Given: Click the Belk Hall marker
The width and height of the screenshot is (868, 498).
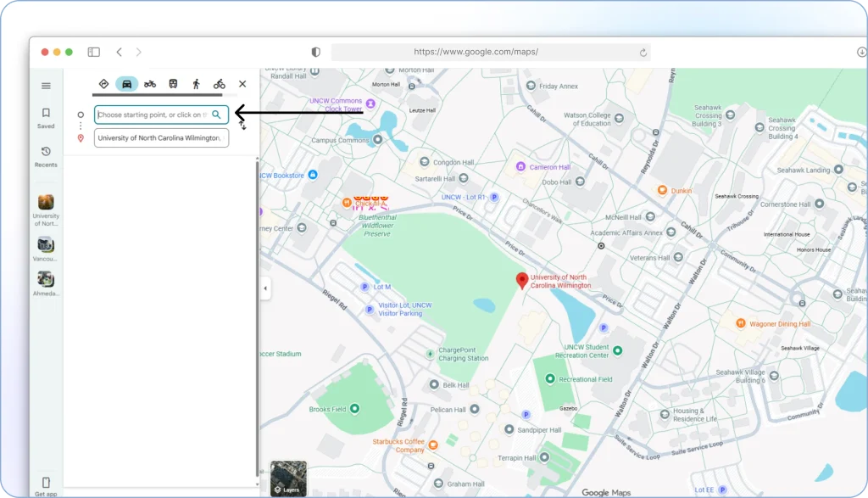Looking at the screenshot, I should 434,384.
